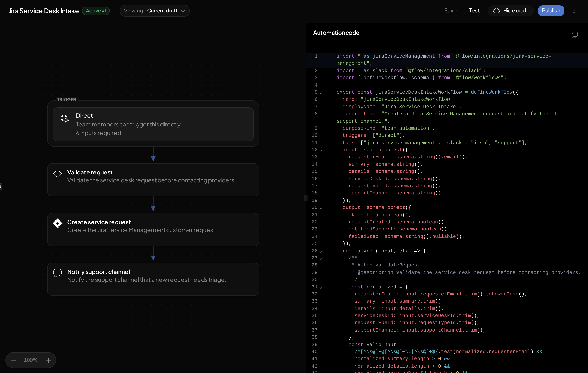Collapse the normalized object fold at line 31
Viewport: 588px width, 373px height.
click(321, 288)
